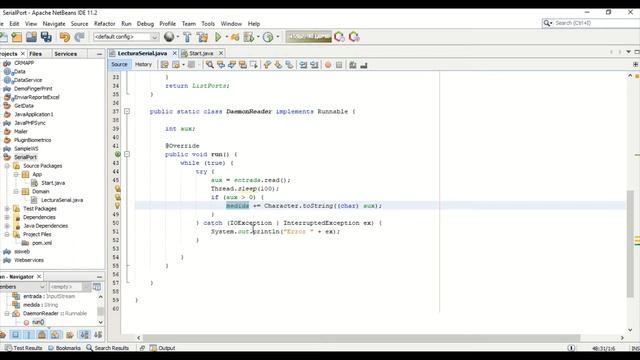Viewport: 640px width, 360px height.
Task: Click the Profile Project icon
Action: click(249, 37)
